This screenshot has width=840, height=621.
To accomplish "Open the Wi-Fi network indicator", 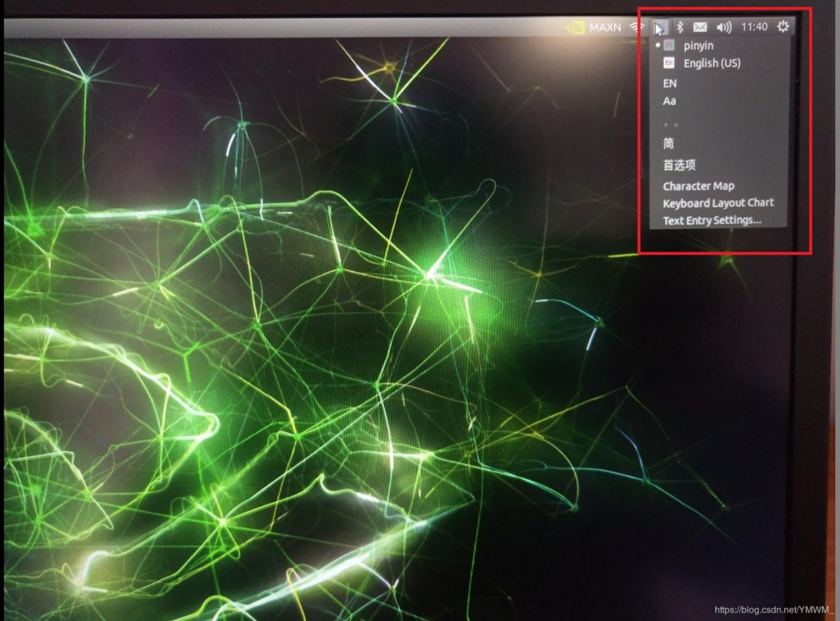I will (x=636, y=28).
